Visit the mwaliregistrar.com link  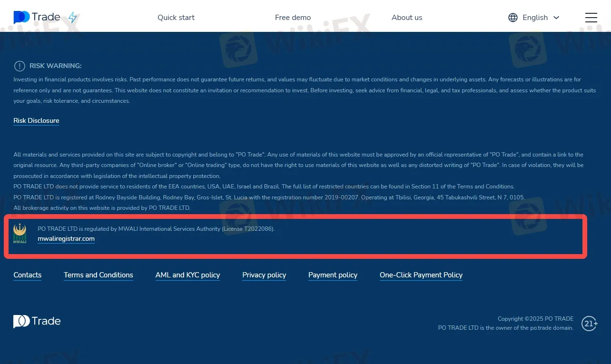click(66, 239)
